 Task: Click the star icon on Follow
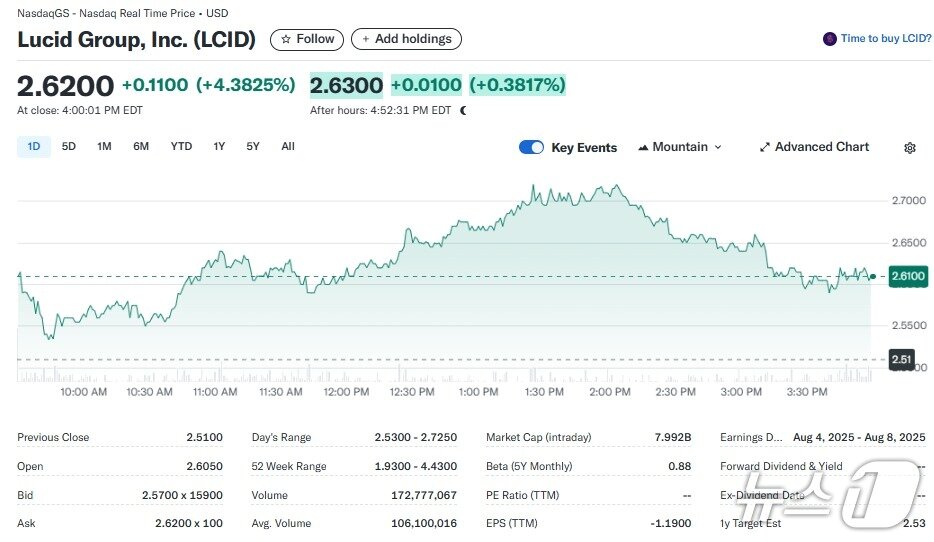pos(286,39)
